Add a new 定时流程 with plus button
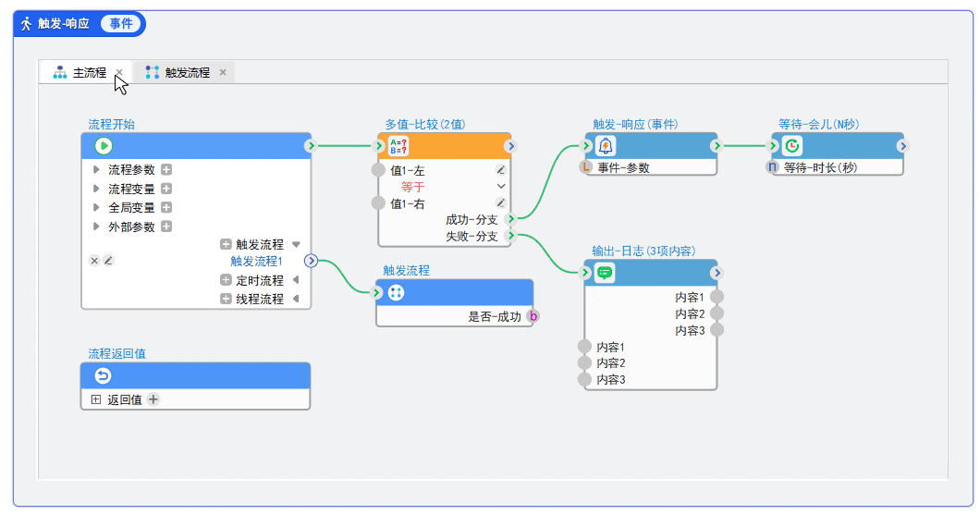 226,280
